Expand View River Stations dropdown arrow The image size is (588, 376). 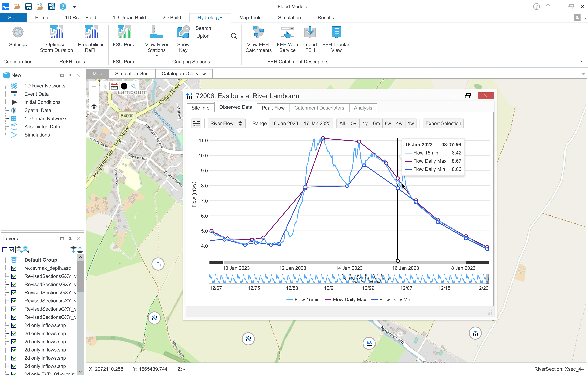point(157,56)
